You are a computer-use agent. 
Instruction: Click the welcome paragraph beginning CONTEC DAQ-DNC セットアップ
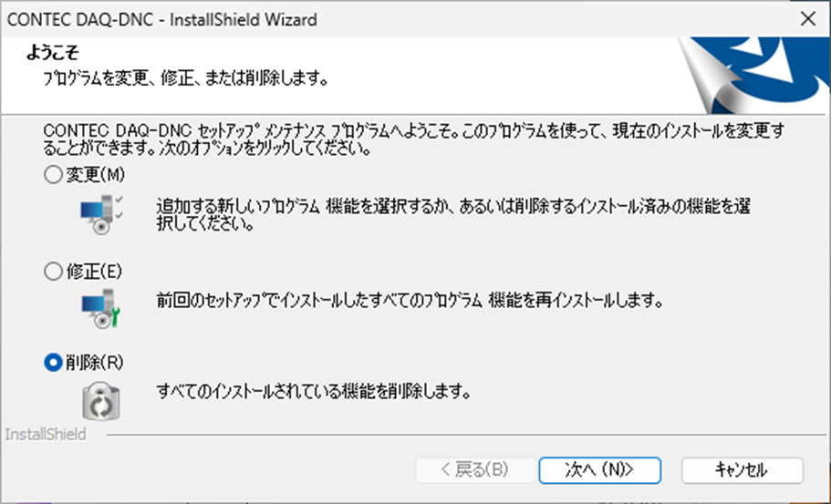tap(414, 139)
